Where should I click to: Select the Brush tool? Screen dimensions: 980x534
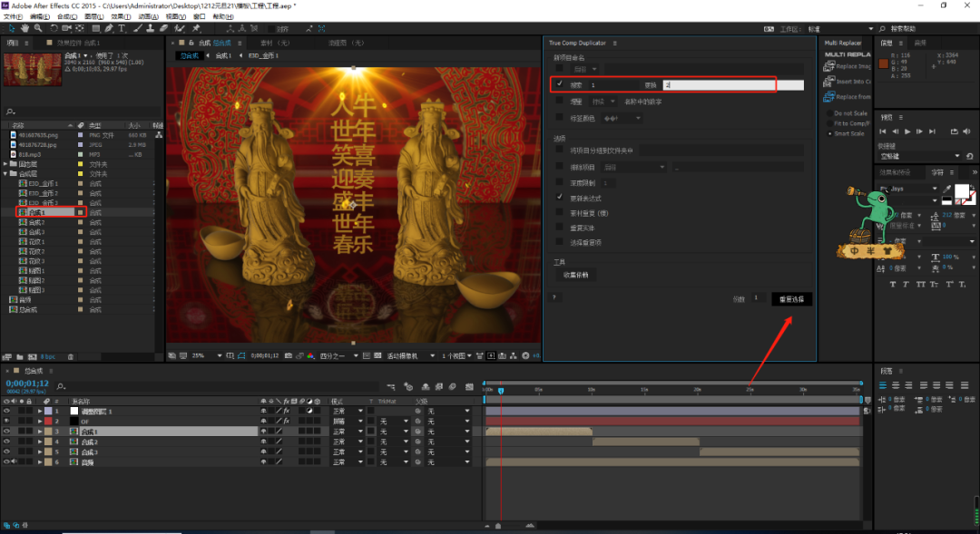click(x=138, y=29)
